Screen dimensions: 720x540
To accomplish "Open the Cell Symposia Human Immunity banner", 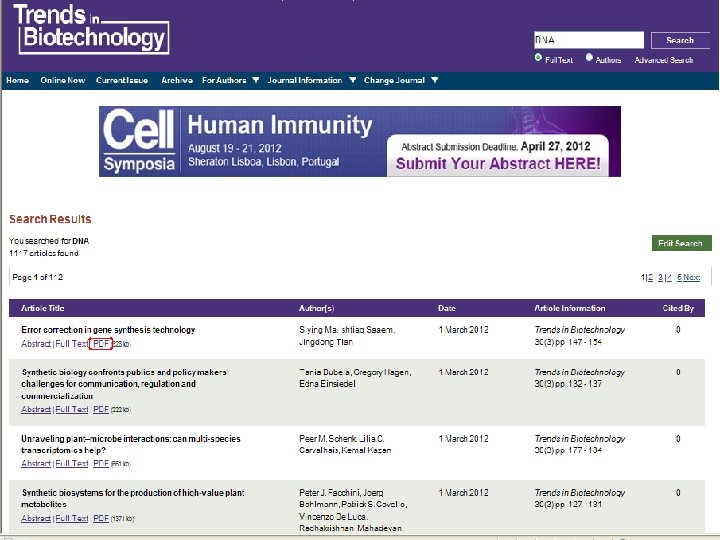I will [x=359, y=141].
